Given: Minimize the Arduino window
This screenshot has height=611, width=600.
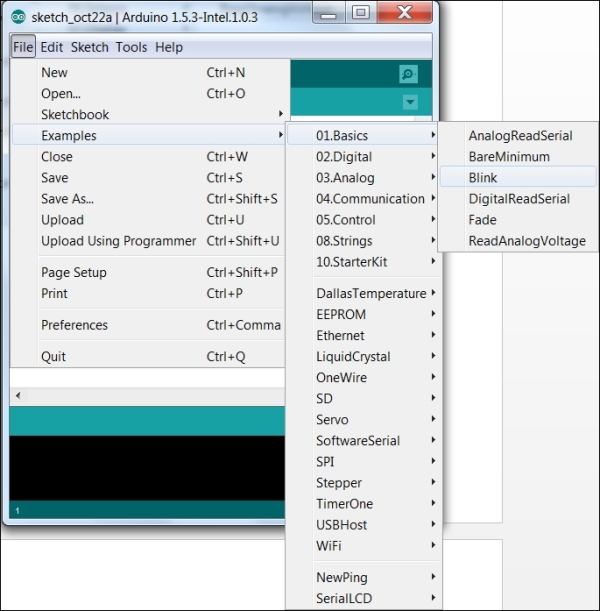Looking at the screenshot, I should [328, 14].
